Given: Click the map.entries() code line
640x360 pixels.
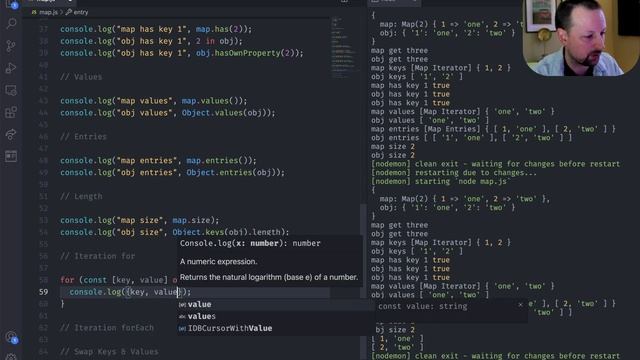Looking at the screenshot, I should pos(158,160).
